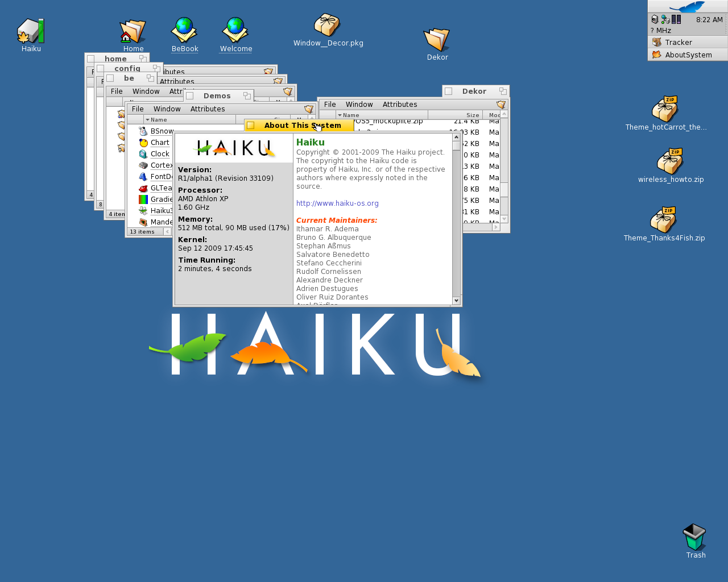
Task: Open File menu in Dekor window
Action: point(330,105)
